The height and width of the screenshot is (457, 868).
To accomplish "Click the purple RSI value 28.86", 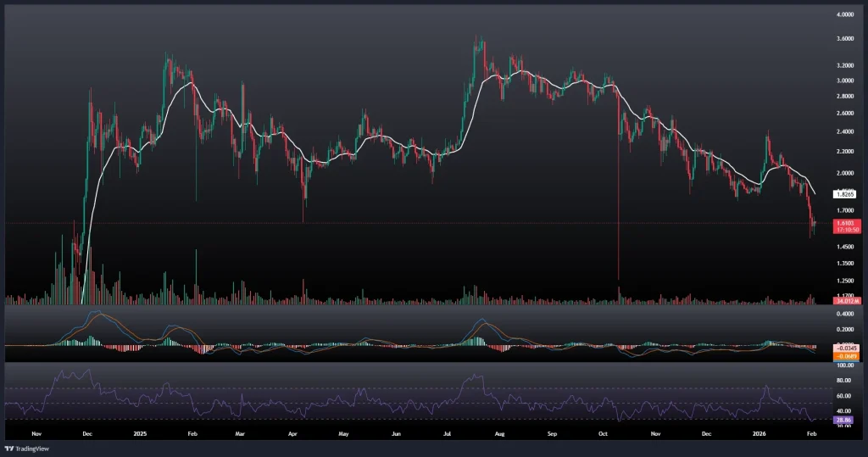I will point(845,420).
